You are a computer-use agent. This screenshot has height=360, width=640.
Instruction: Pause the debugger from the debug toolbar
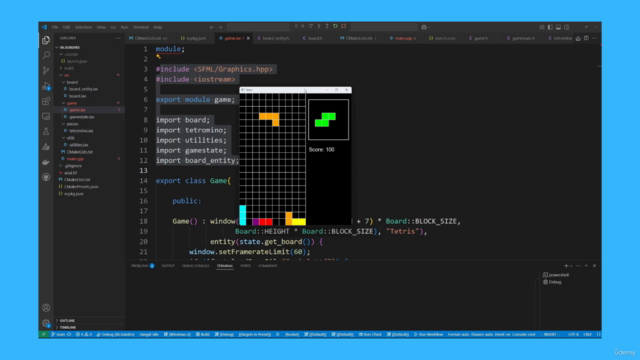(x=303, y=26)
